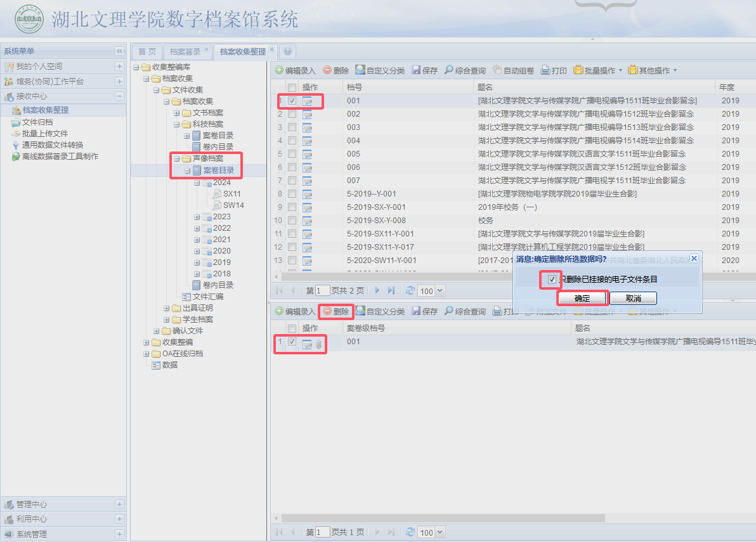The image size is (756, 542).
Task: Refresh the upper grid pager
Action: [x=410, y=290]
